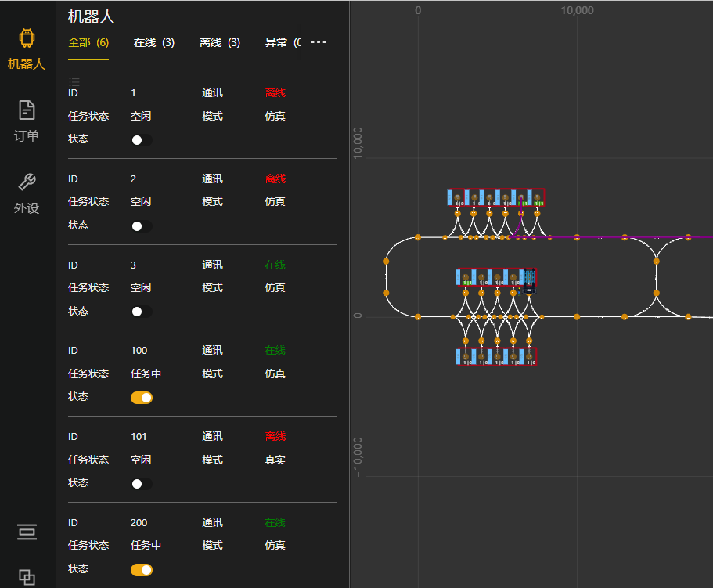The width and height of the screenshot is (713, 588).
Task: Click 任务中 task state of robot 100
Action: 146,373
